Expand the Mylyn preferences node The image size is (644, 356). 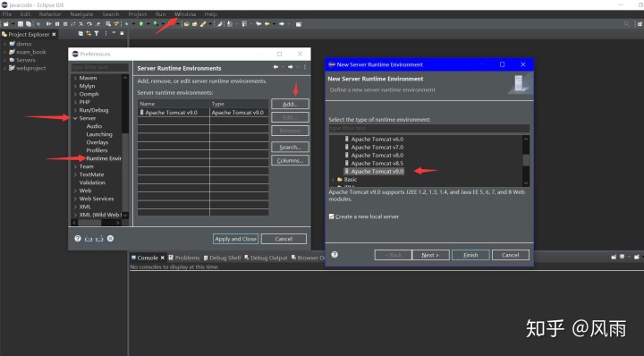75,86
